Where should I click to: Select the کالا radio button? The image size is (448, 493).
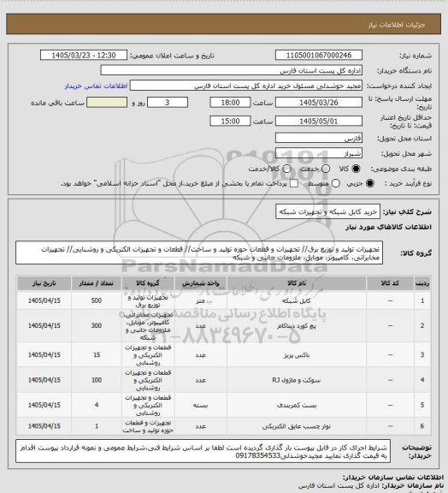tap(356, 169)
